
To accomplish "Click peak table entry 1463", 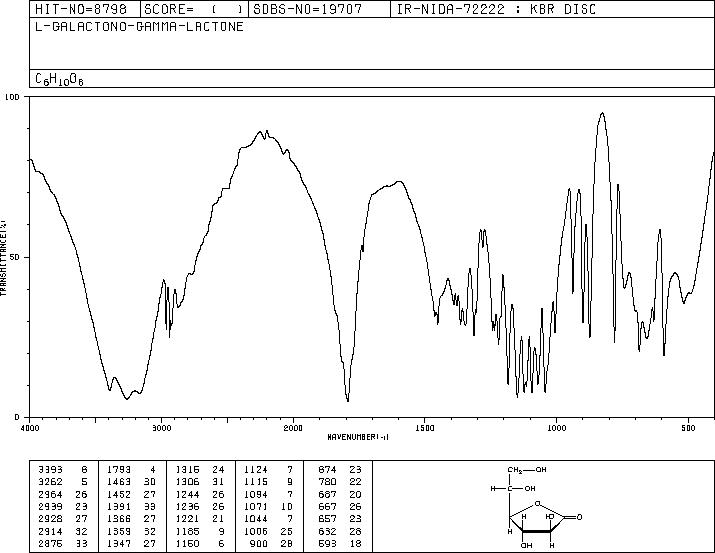I will pyautogui.click(x=119, y=482).
